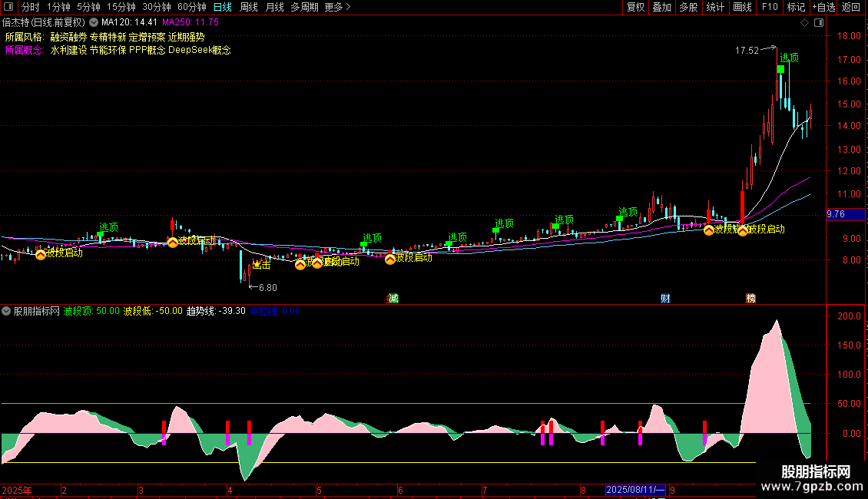The height and width of the screenshot is (499, 868).
Task: Switch to the 60分钟 chart tab
Action: click(x=191, y=7)
